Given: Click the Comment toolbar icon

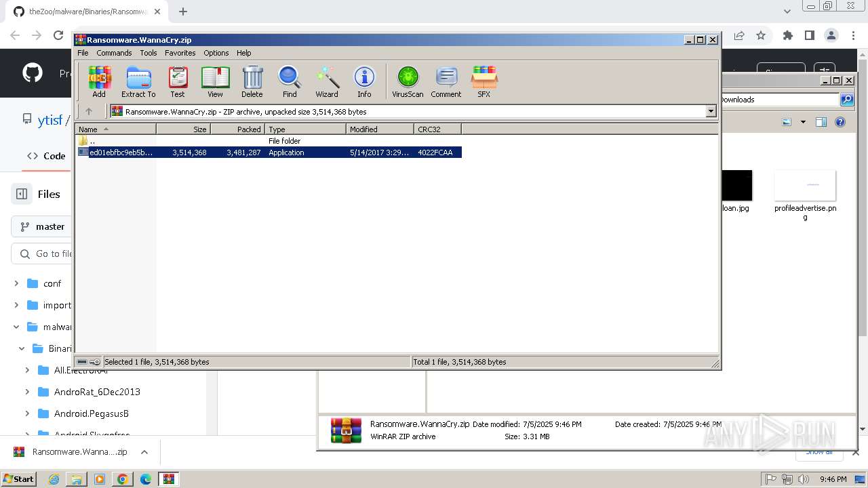Looking at the screenshot, I should (446, 82).
